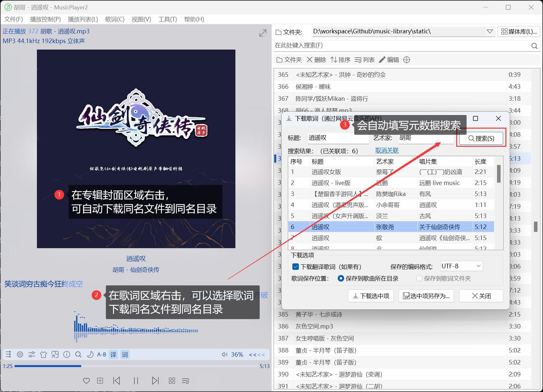Show the playlist via the music list icon
This screenshot has width=543, height=392.
[186, 381]
